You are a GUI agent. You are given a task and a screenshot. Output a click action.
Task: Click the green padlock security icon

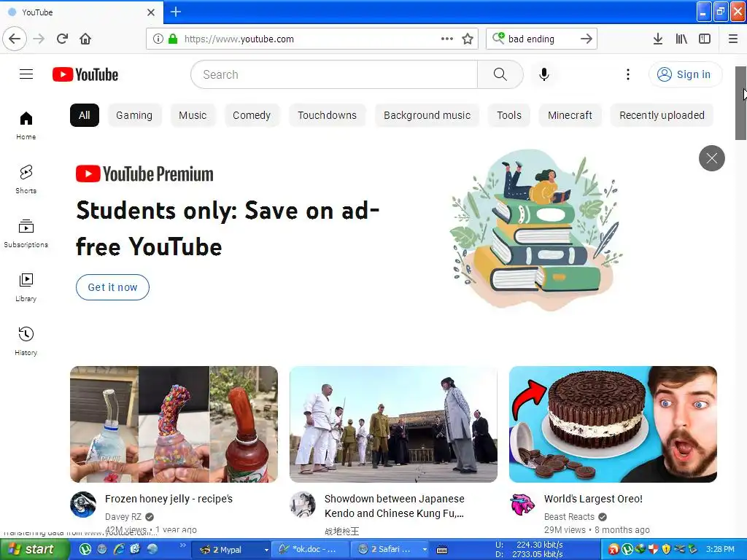pyautogui.click(x=173, y=39)
